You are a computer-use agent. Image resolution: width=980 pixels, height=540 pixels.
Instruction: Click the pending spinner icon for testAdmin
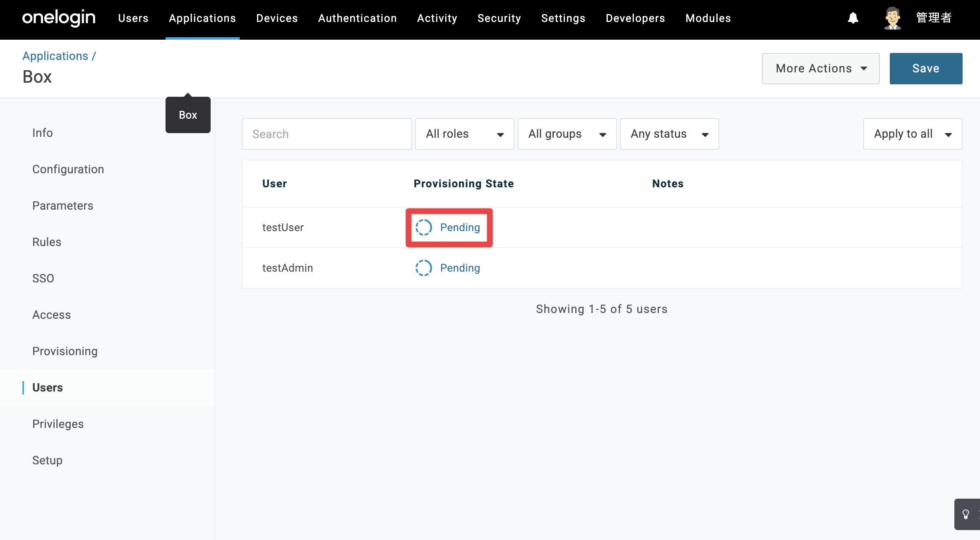[x=423, y=268]
